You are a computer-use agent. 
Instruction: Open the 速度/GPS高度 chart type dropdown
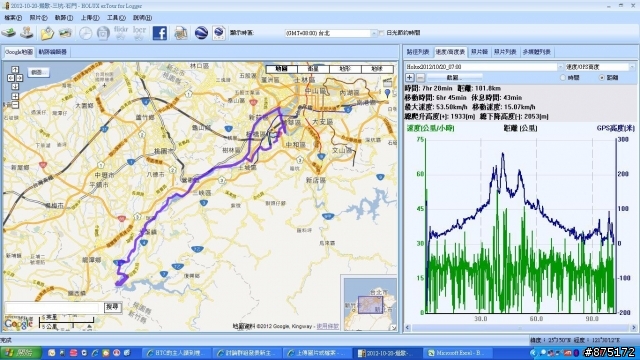[632, 67]
